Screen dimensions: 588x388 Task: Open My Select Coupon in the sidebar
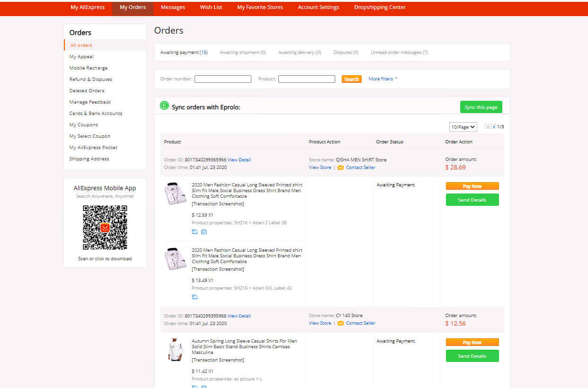pyautogui.click(x=90, y=136)
